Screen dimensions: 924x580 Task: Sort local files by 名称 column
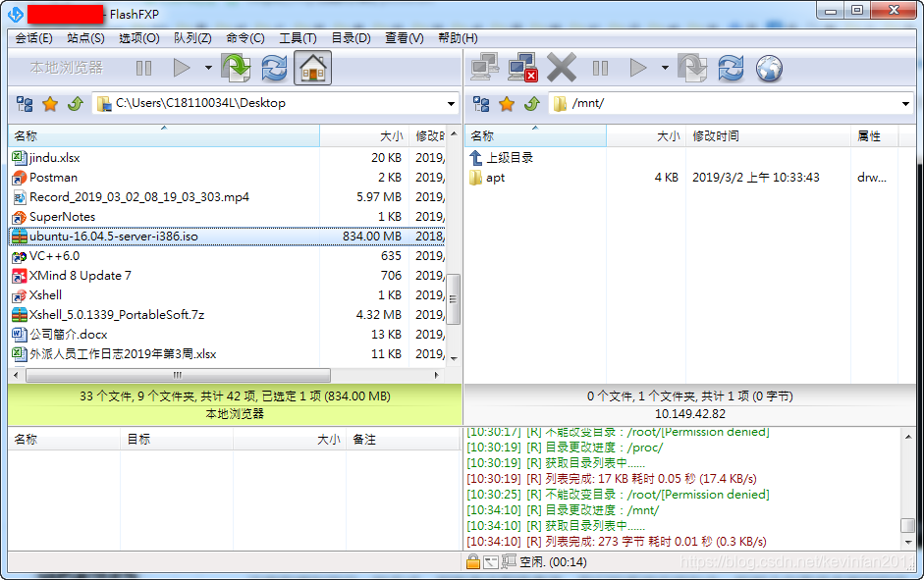[x=164, y=136]
